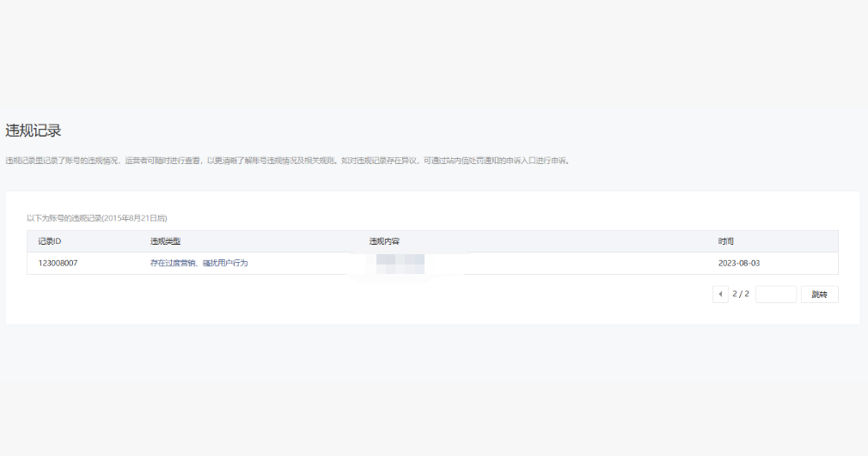
Task: Click the 记录ID column header
Action: (49, 241)
